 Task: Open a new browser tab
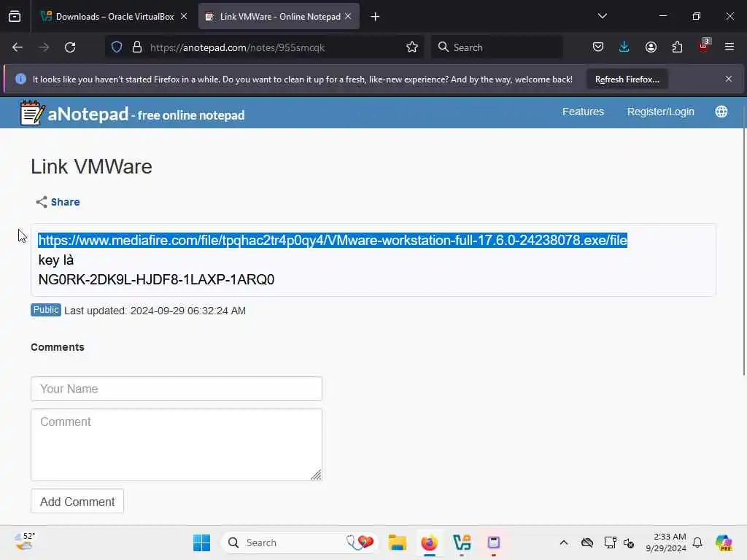click(x=376, y=17)
